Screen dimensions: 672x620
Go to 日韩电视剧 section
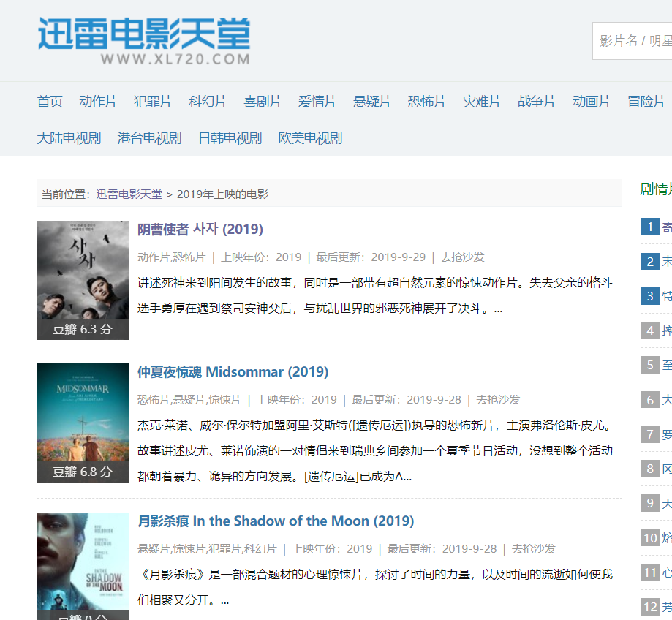pyautogui.click(x=230, y=138)
